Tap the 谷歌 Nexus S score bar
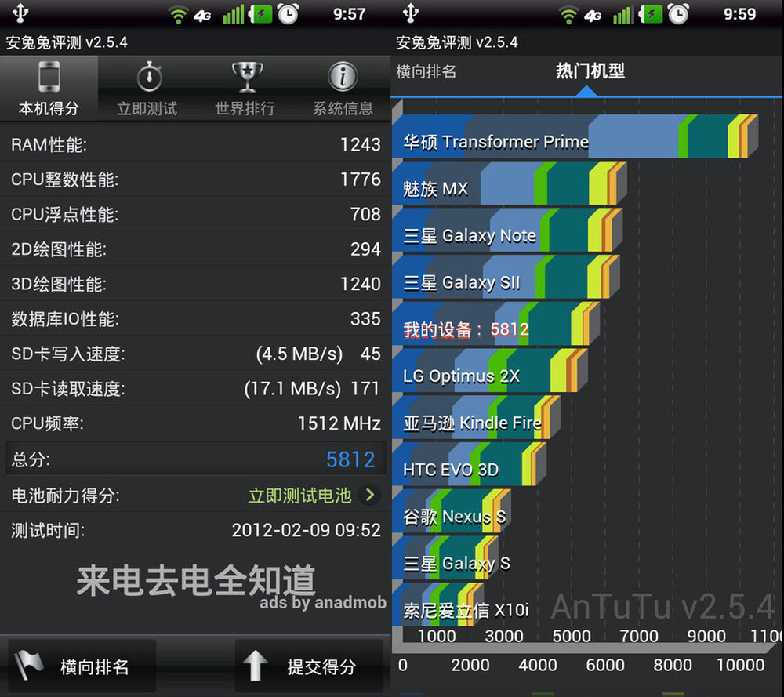This screenshot has height=697, width=784. tap(452, 510)
